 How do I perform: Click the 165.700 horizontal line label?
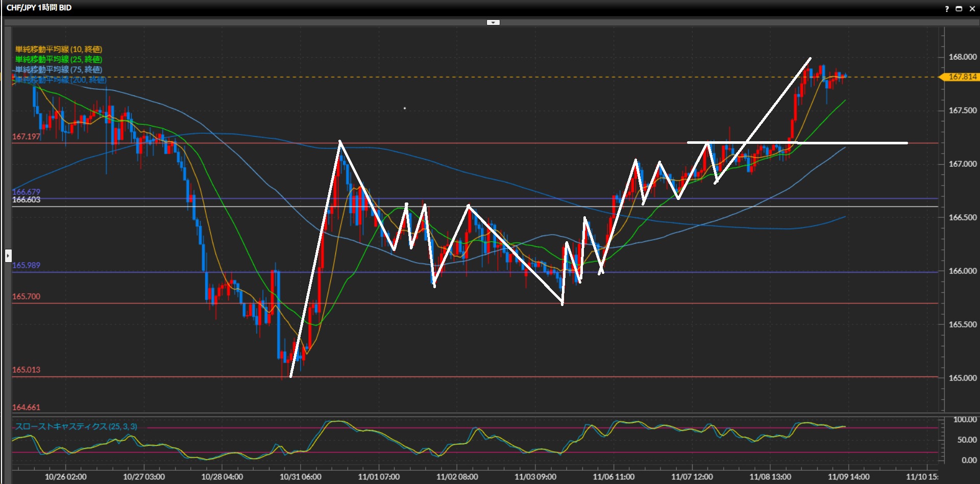pyautogui.click(x=26, y=296)
